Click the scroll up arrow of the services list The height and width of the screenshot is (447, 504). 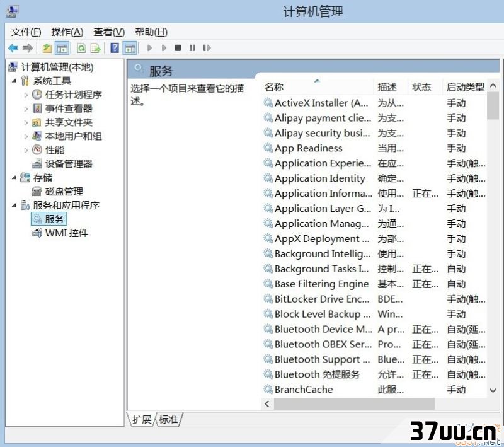tap(493, 86)
